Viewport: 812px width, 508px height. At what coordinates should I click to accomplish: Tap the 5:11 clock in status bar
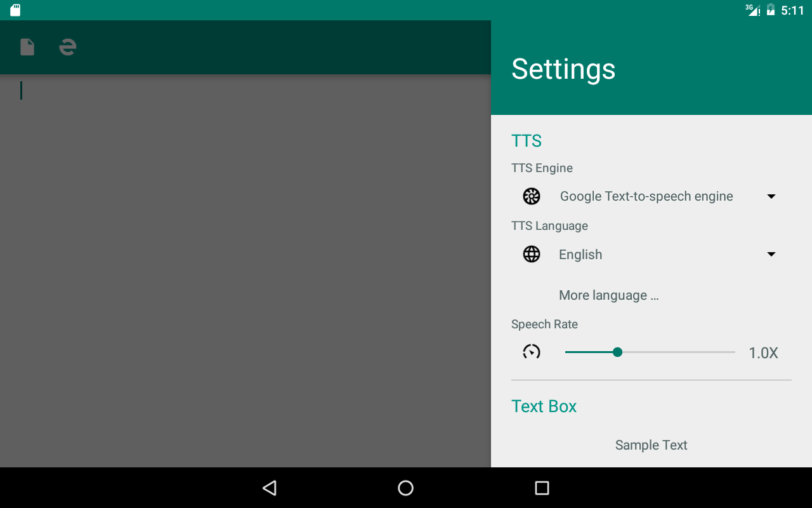coord(792,10)
